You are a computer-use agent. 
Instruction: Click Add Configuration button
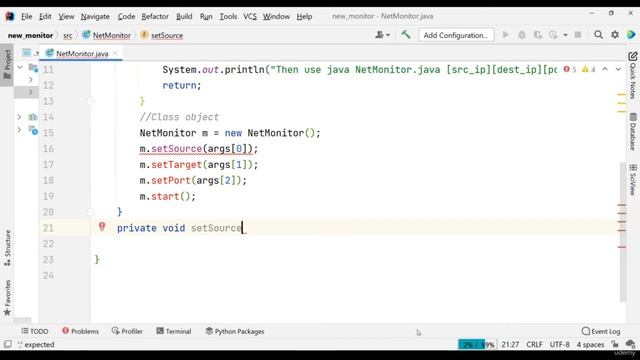[x=456, y=35]
